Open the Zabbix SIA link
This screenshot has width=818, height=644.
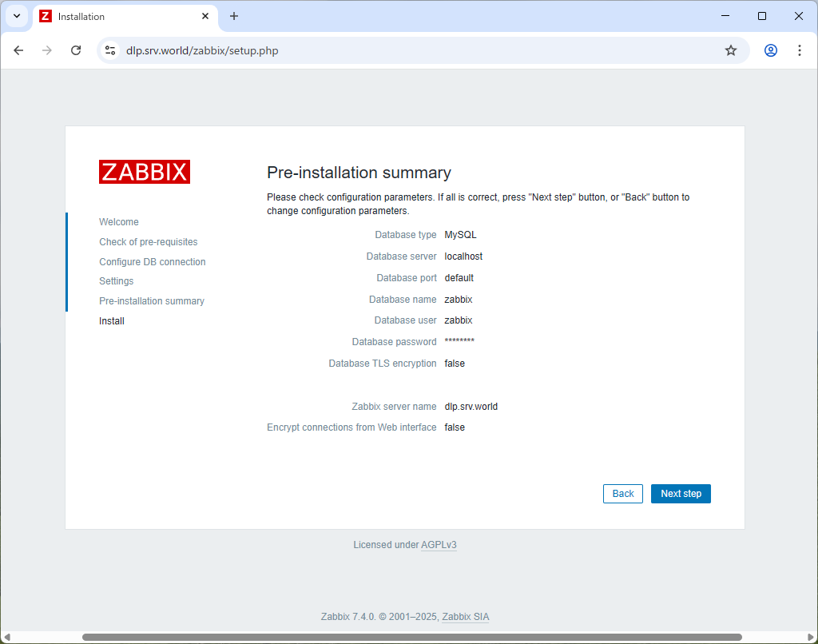point(465,616)
